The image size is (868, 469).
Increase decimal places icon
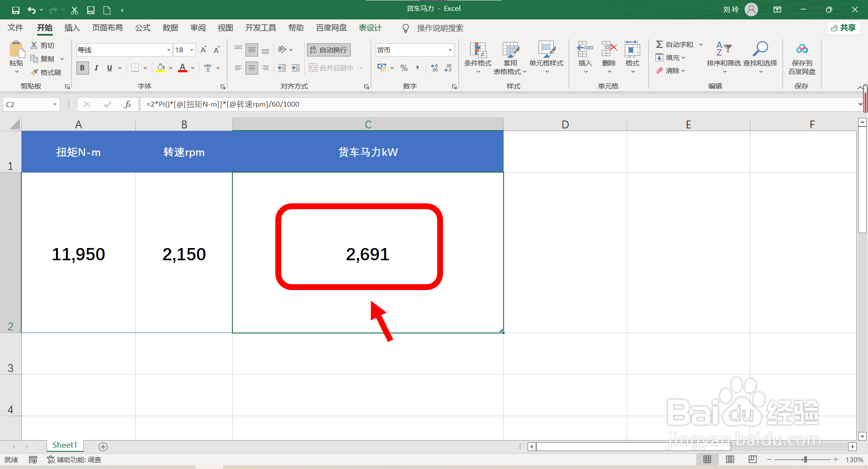tap(434, 68)
